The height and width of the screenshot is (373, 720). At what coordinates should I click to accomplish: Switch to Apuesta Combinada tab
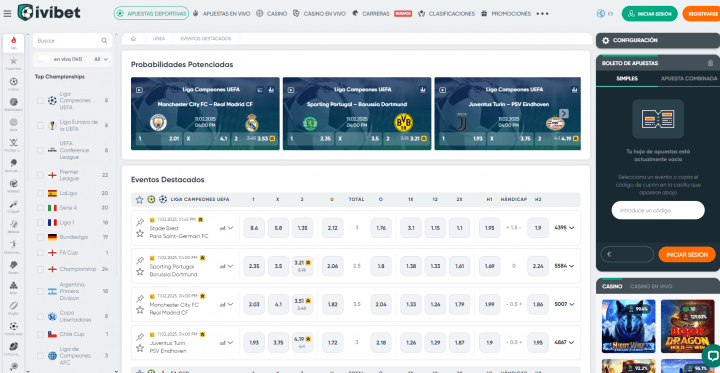coord(688,79)
